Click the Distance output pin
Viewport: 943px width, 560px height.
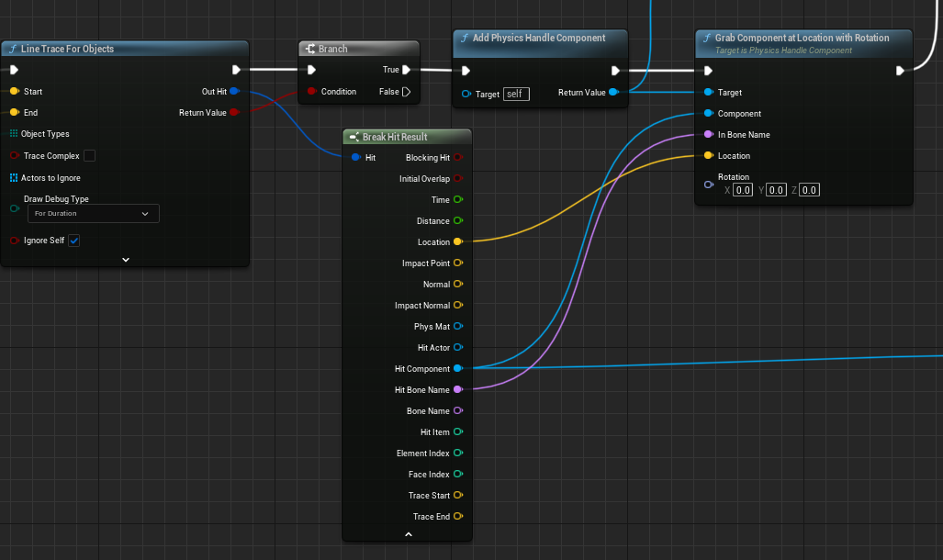[458, 220]
